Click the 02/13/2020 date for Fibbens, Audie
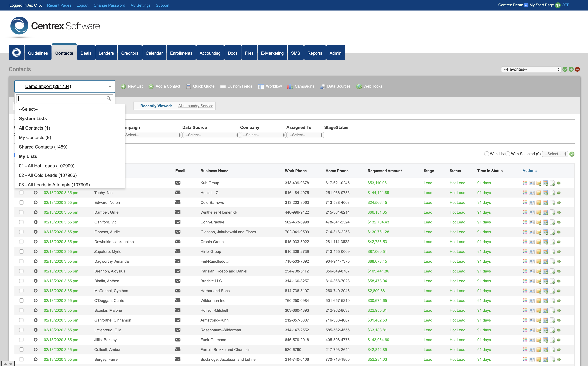588x366 pixels. (61, 232)
